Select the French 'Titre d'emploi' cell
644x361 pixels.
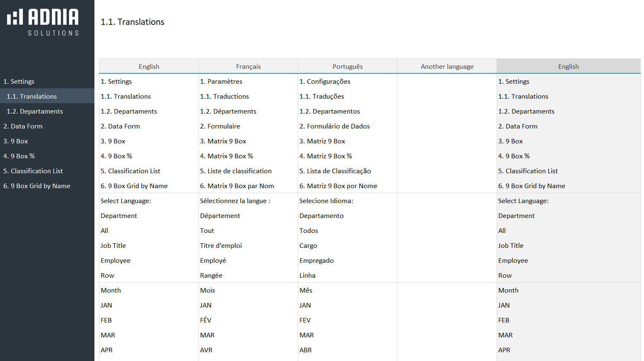click(x=221, y=246)
